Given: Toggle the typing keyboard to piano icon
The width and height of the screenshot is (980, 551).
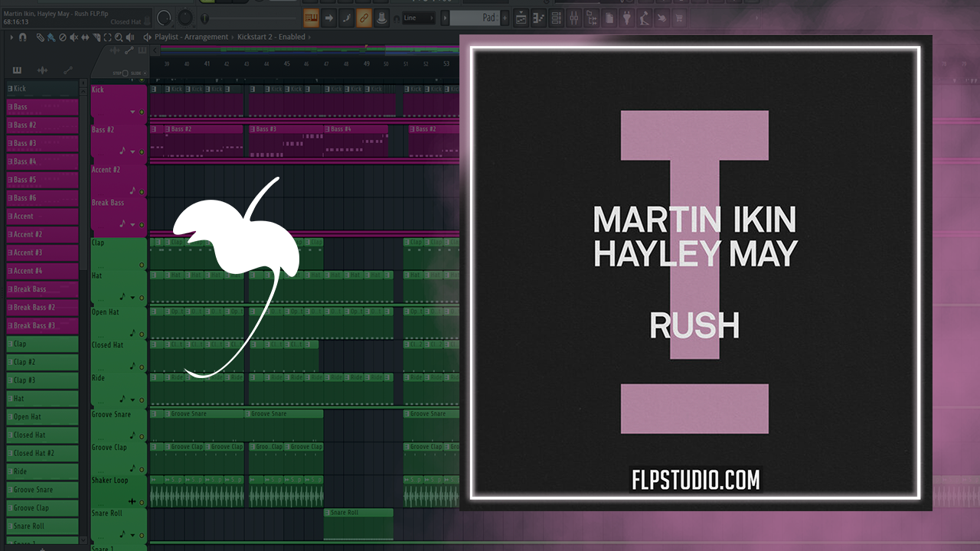Looking at the screenshot, I should pos(311,18).
